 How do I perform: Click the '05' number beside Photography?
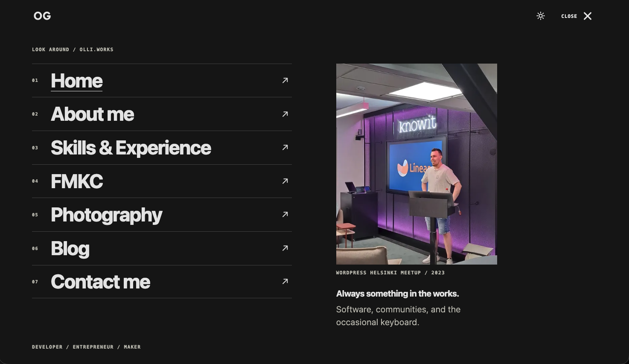coord(35,215)
